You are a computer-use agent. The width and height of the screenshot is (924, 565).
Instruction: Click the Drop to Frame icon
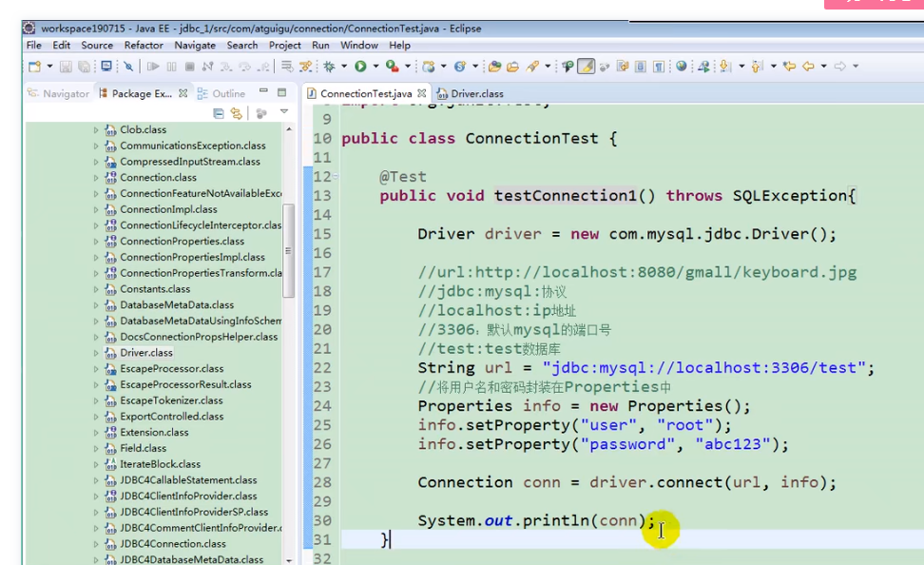[x=286, y=67]
